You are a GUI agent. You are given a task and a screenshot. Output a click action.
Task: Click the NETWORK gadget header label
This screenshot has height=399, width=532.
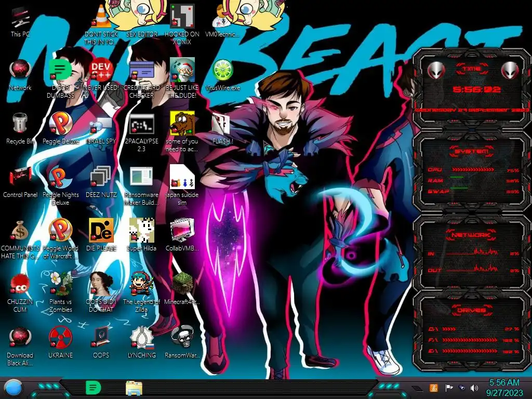coord(472,235)
